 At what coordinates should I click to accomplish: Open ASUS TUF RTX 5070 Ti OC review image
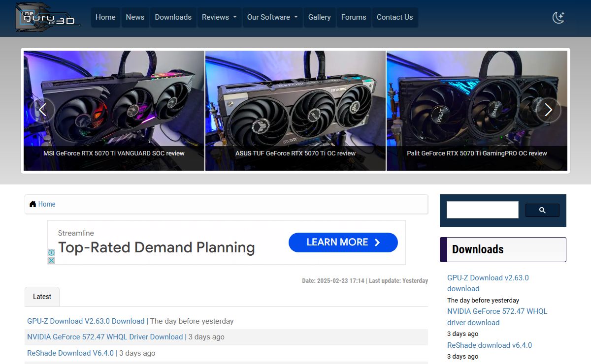pos(295,111)
